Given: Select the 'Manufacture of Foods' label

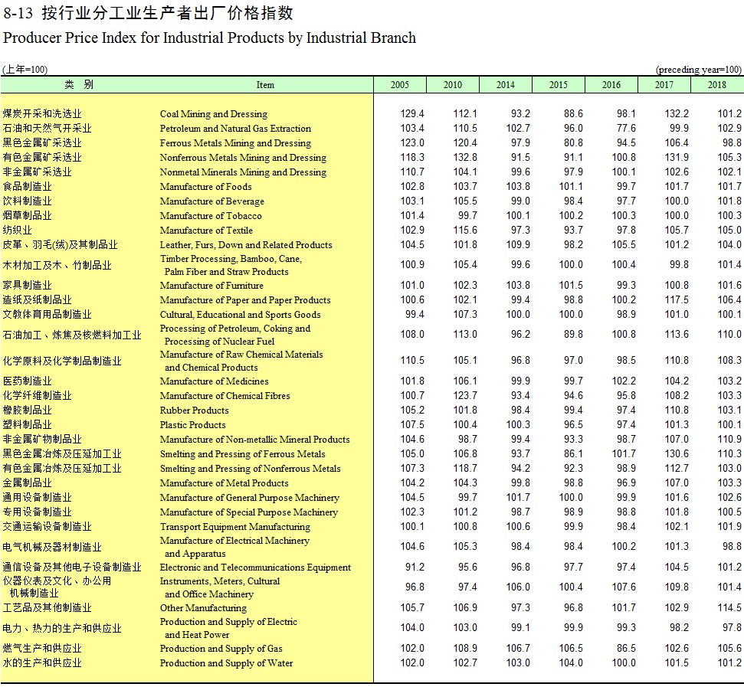Looking at the screenshot, I should coord(206,187).
